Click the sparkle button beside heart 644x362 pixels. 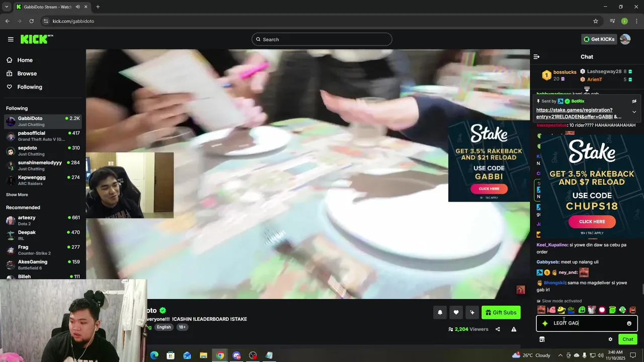pos(472,313)
